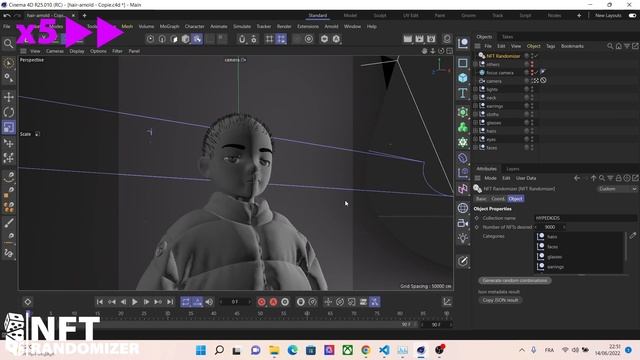
Task: Click the pencil icon beside Categories list
Action: pyautogui.click(x=633, y=236)
